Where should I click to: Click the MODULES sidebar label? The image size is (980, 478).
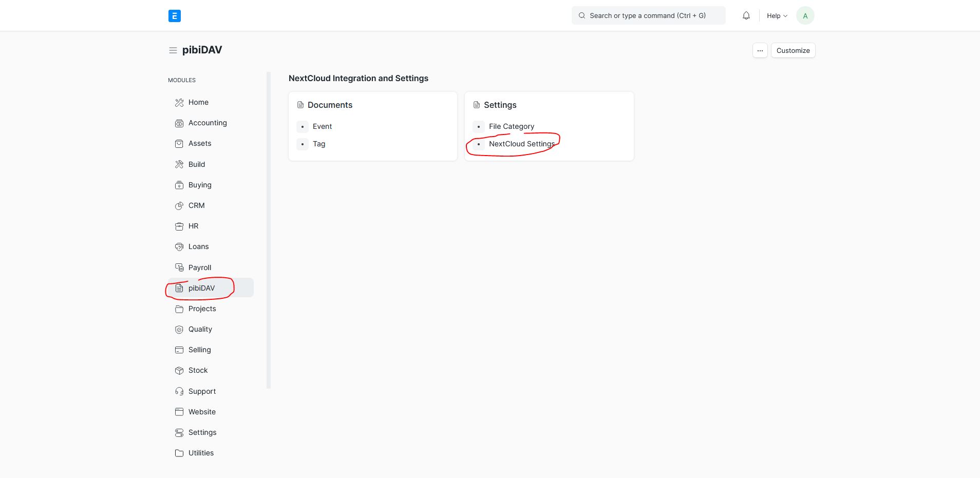[x=182, y=80]
